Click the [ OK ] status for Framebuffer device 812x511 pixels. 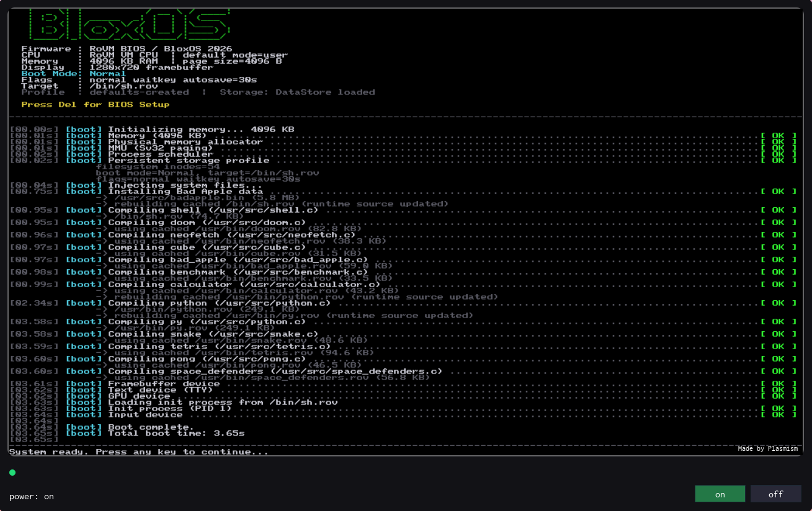[779, 383]
